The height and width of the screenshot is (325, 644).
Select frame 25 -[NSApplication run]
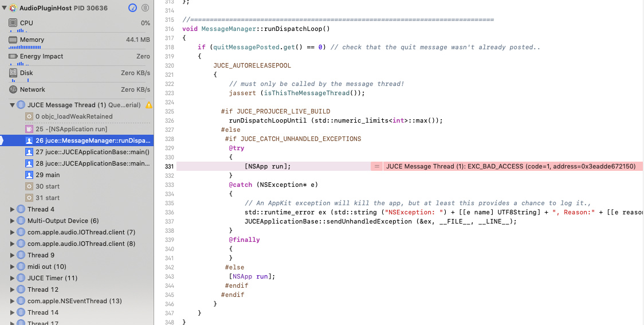[77, 129]
